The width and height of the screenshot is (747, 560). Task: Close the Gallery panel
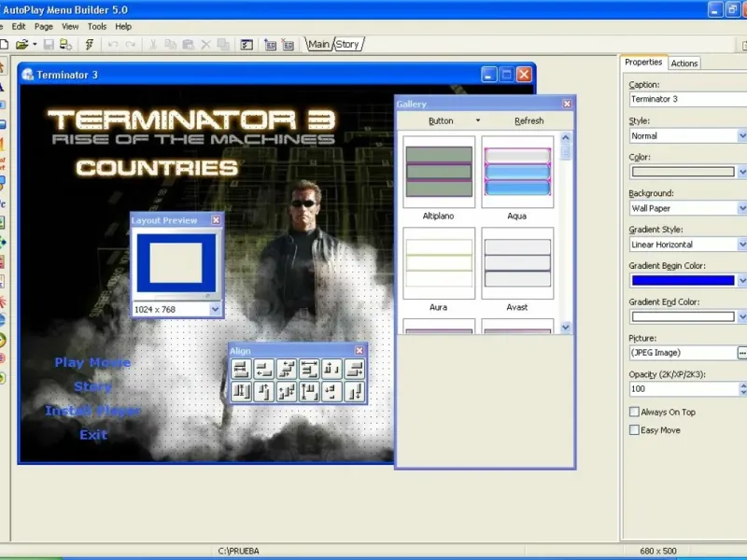[x=567, y=104]
